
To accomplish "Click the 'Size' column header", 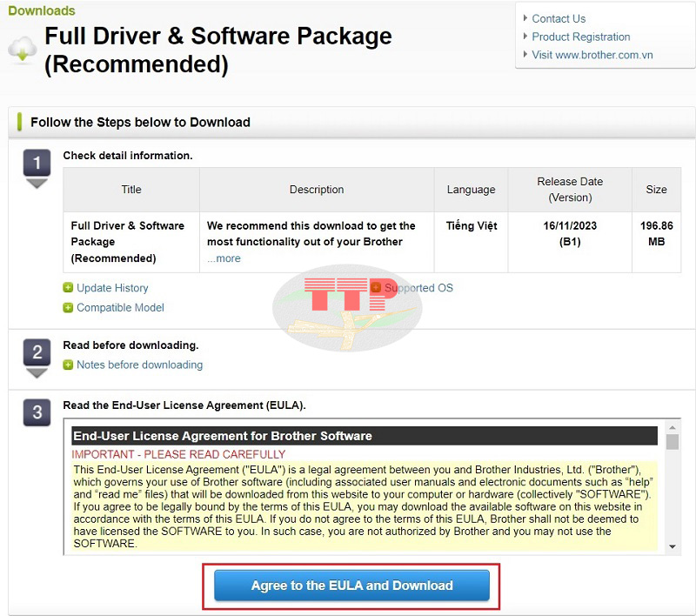I will tap(657, 190).
